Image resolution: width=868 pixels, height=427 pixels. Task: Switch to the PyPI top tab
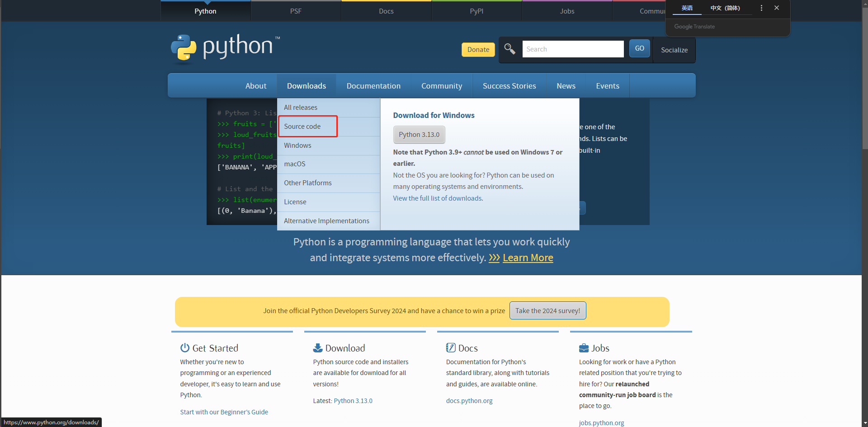click(x=476, y=11)
